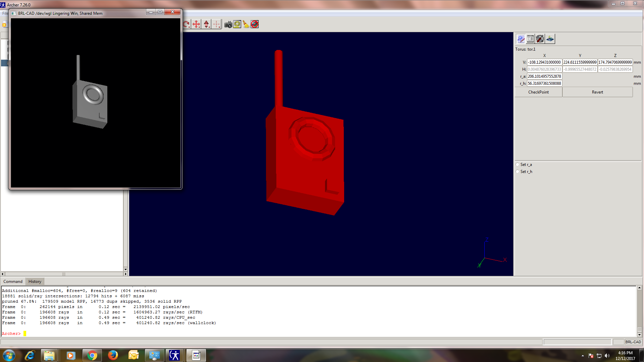Edit the V Z-coordinate field 174.794706

pos(615,62)
